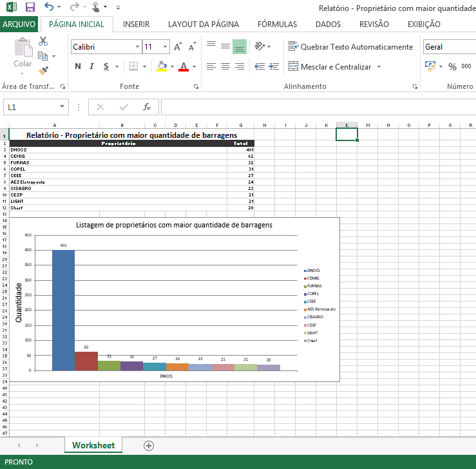Toggle italic with the I button
The height and width of the screenshot is (469, 476).
[91, 66]
